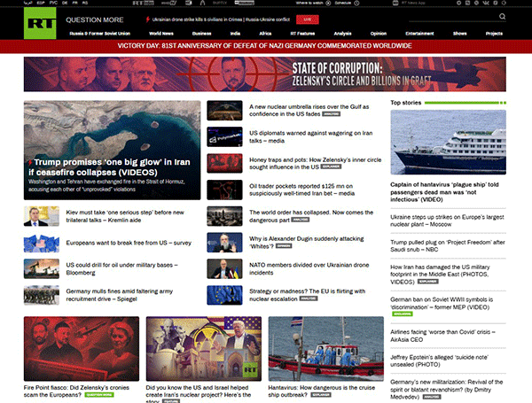
Task: Click the Schedule clock icon
Action: click(x=356, y=3)
